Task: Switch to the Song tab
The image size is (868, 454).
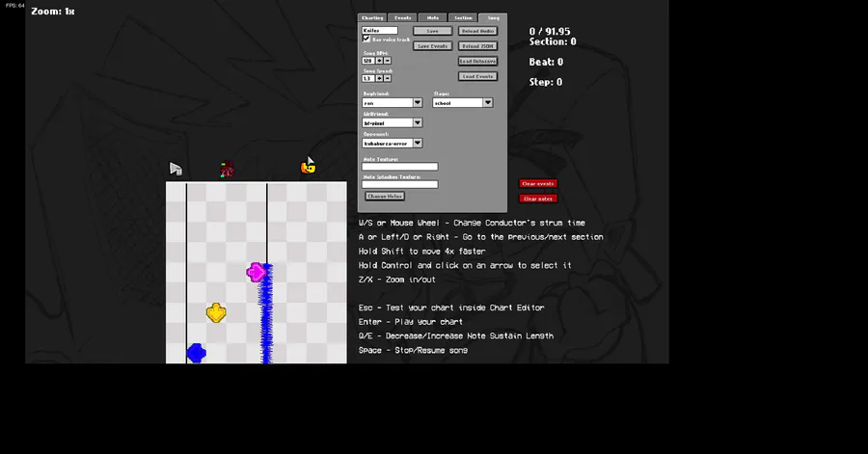Action: (x=493, y=17)
